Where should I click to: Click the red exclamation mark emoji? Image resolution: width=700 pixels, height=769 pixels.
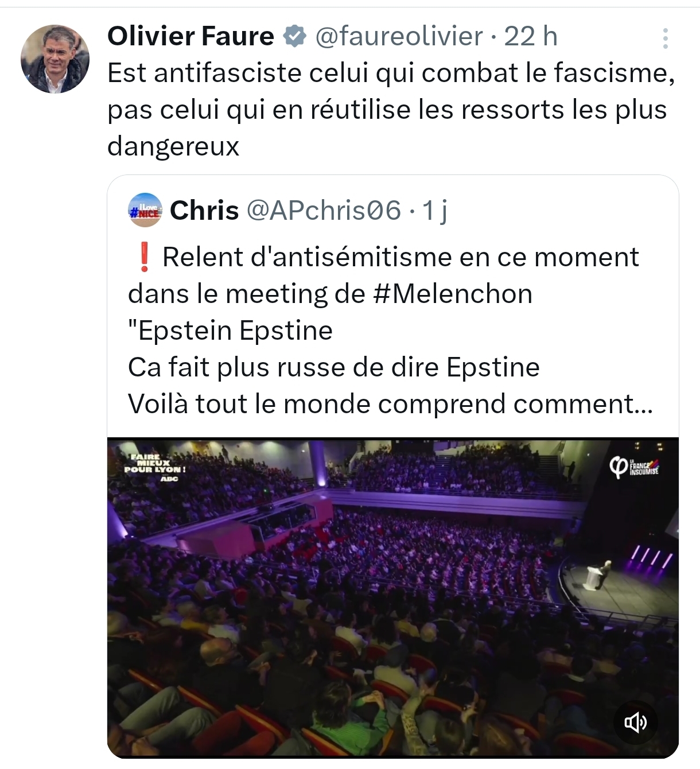(x=145, y=258)
